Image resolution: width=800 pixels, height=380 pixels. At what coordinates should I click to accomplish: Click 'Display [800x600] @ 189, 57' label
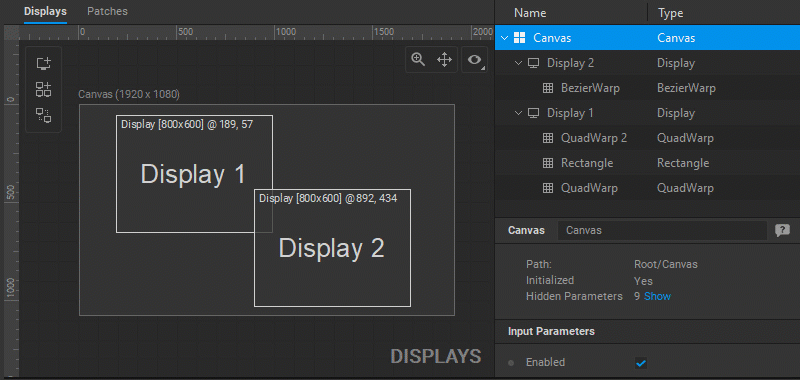pos(187,124)
